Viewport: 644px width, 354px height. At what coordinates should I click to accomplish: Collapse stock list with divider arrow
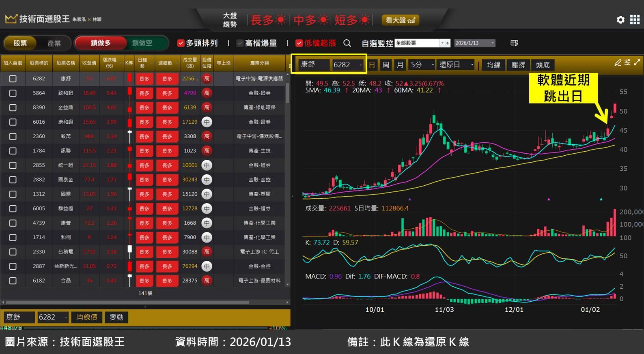pos(293,196)
